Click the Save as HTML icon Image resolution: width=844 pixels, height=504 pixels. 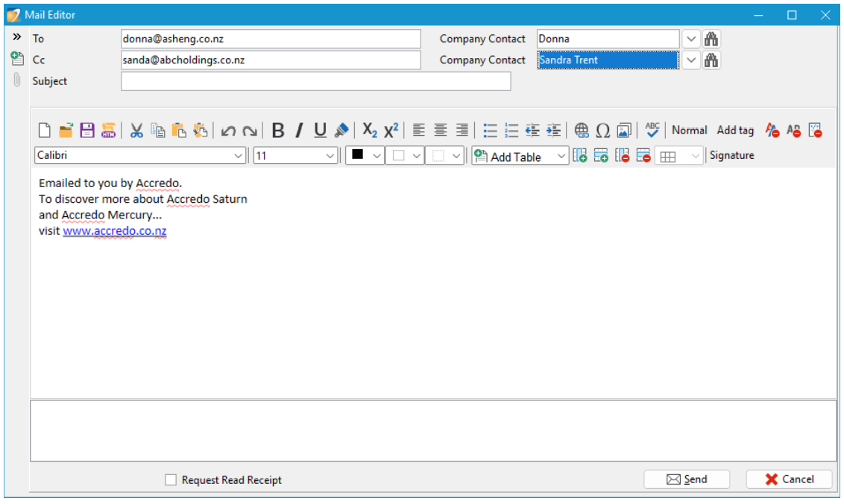coord(108,130)
